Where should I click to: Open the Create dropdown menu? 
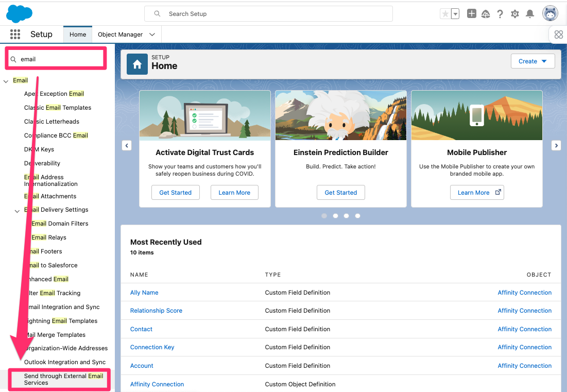pyautogui.click(x=532, y=61)
